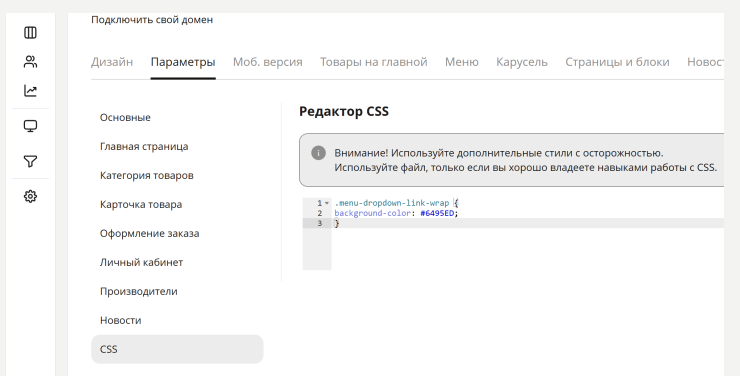Open the monitor storefront sidebar icon
740x376 pixels.
(x=30, y=126)
